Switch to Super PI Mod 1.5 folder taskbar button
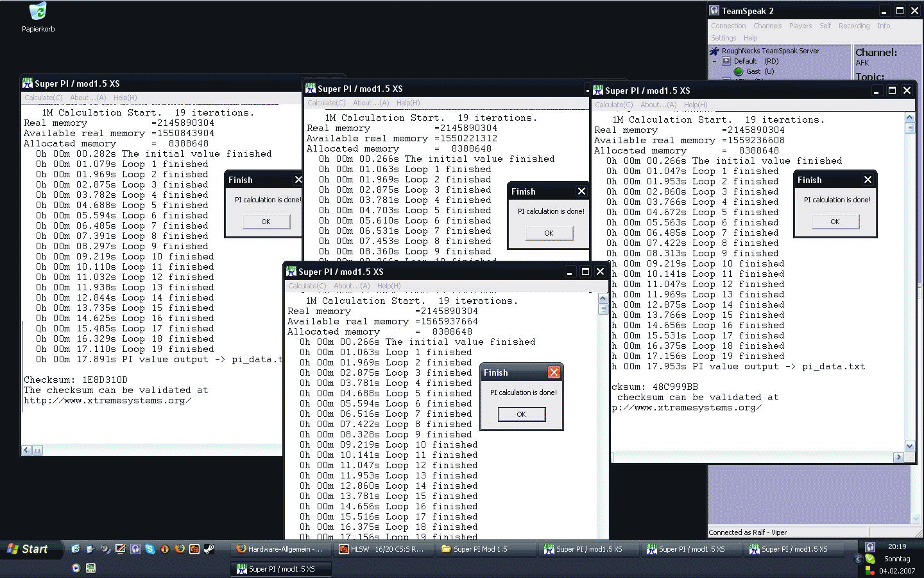Image resolution: width=924 pixels, height=578 pixels. pyautogui.click(x=486, y=549)
